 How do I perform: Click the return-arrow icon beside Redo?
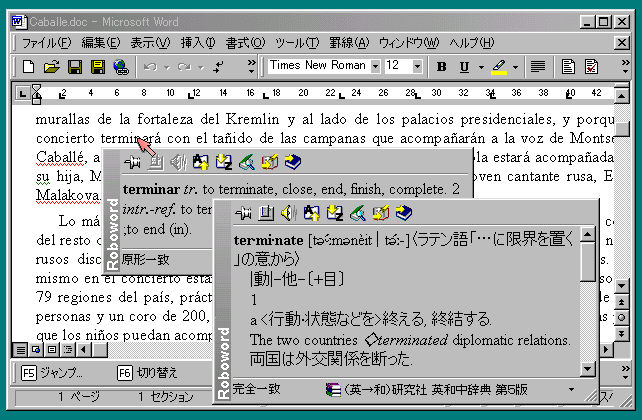[x=219, y=67]
